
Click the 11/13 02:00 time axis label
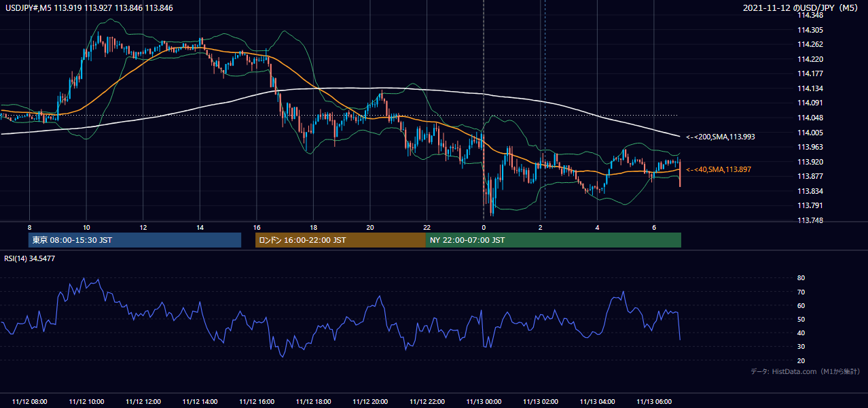pos(541,402)
